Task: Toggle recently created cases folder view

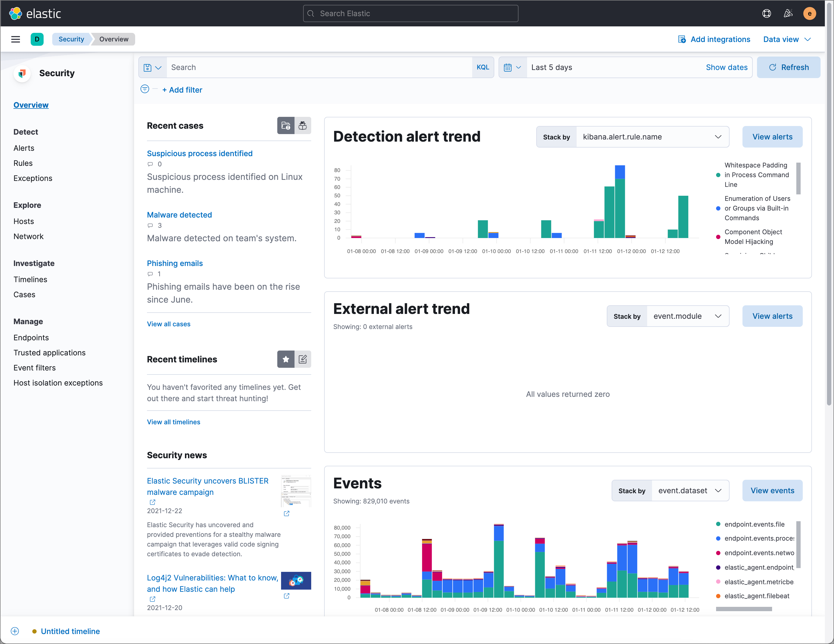Action: click(x=286, y=125)
